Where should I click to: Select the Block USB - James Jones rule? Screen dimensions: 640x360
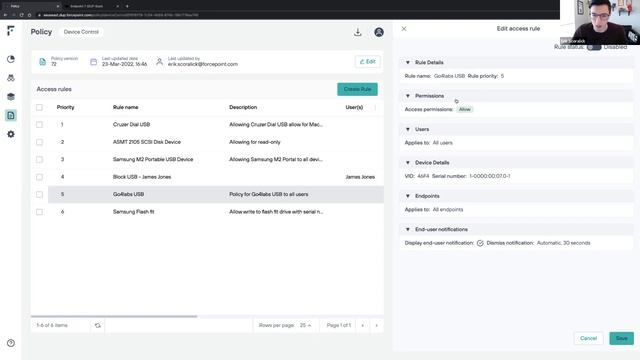point(142,177)
